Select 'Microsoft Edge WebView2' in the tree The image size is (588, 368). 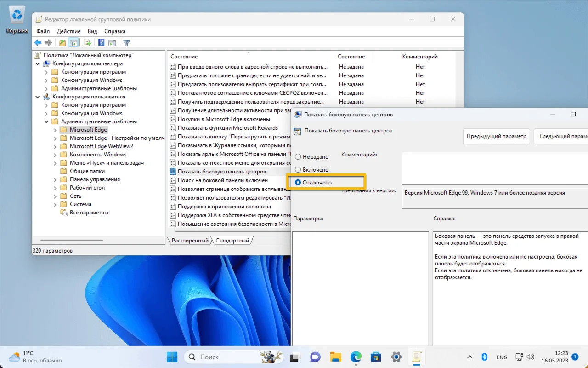tap(102, 146)
